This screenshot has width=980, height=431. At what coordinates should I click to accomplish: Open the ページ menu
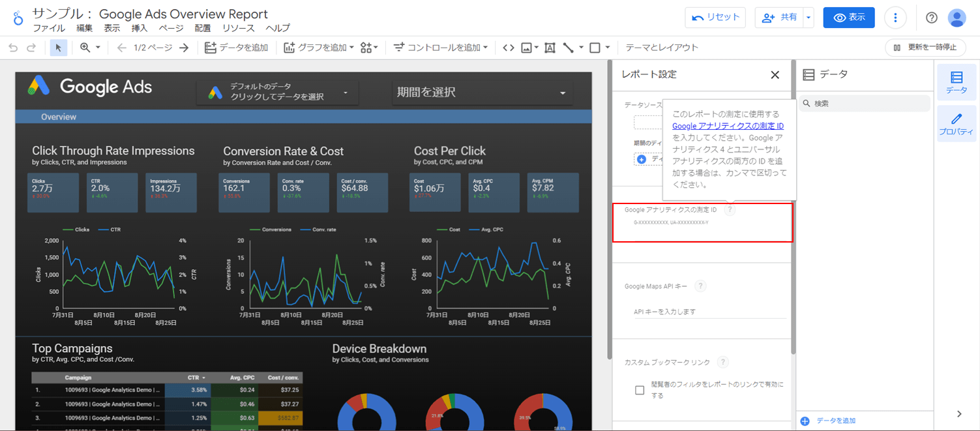coord(171,28)
